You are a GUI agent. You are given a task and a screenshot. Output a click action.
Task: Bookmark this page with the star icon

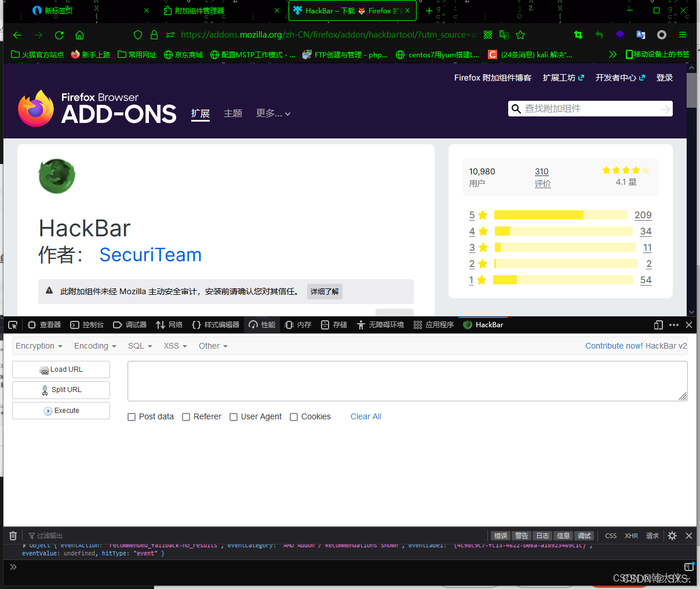[x=520, y=35]
